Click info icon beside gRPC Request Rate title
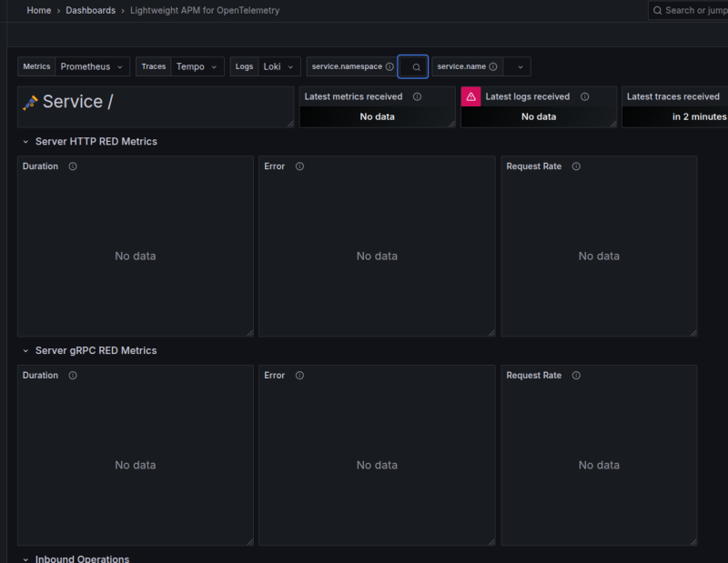The image size is (728, 563). 576,376
